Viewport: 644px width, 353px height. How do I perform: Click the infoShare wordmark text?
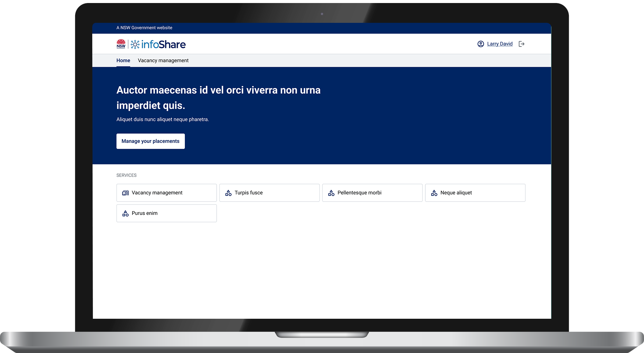(163, 44)
